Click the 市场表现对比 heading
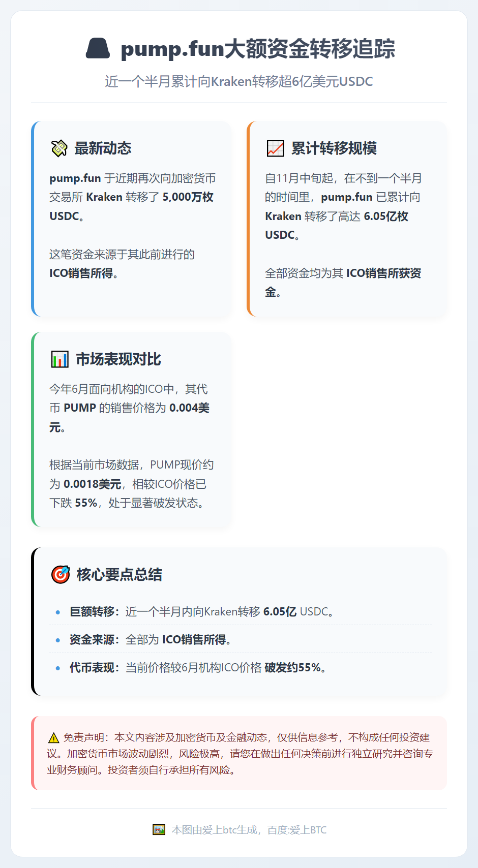The width and height of the screenshot is (478, 868). [118, 359]
